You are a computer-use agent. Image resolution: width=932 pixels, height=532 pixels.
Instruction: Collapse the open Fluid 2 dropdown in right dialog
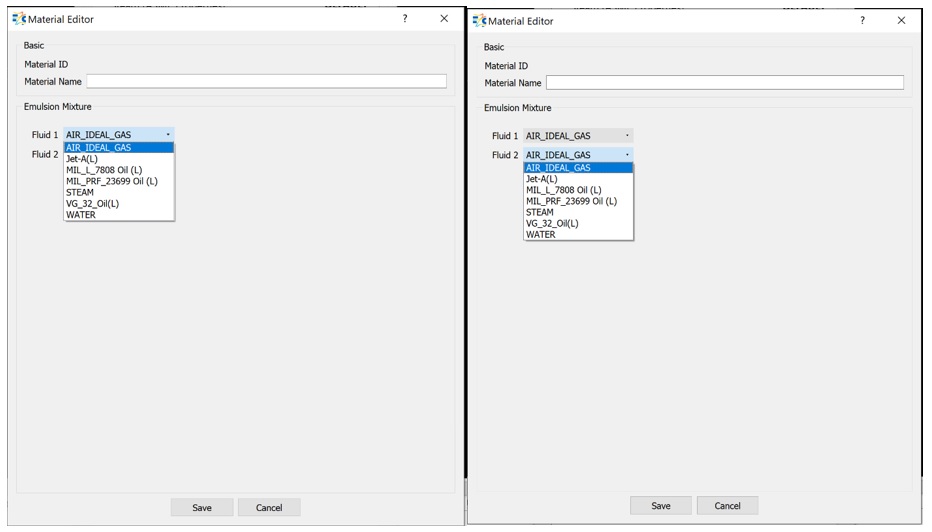click(x=578, y=155)
